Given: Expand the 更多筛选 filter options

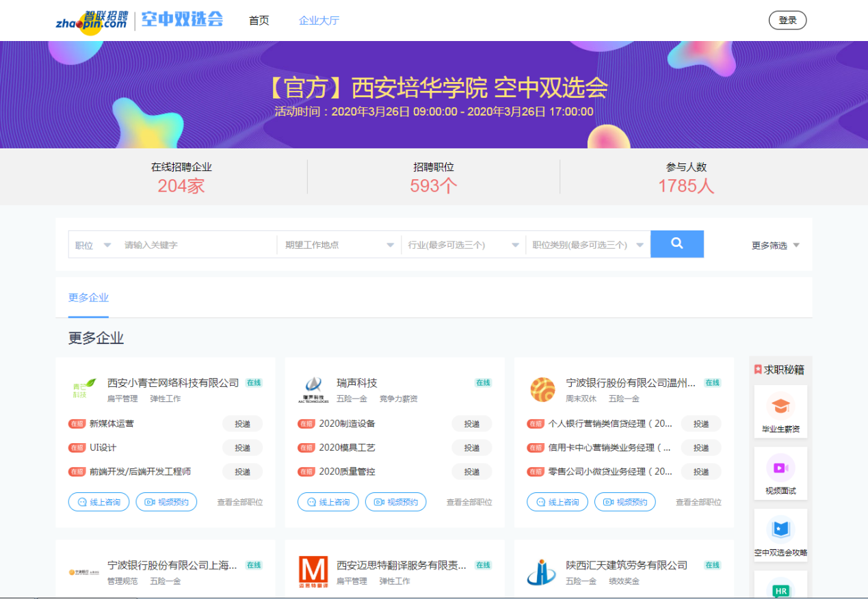Looking at the screenshot, I should point(775,245).
